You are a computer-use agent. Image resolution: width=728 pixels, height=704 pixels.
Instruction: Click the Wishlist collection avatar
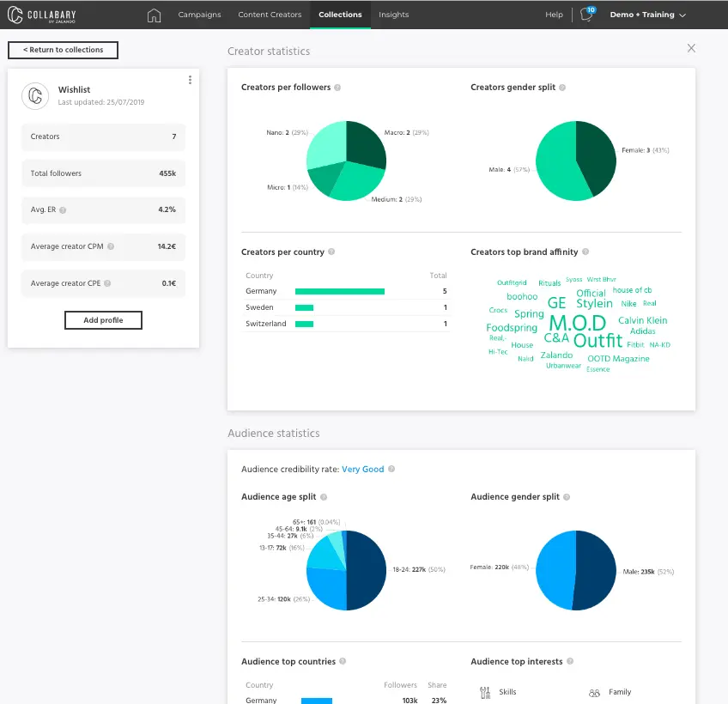pos(35,95)
